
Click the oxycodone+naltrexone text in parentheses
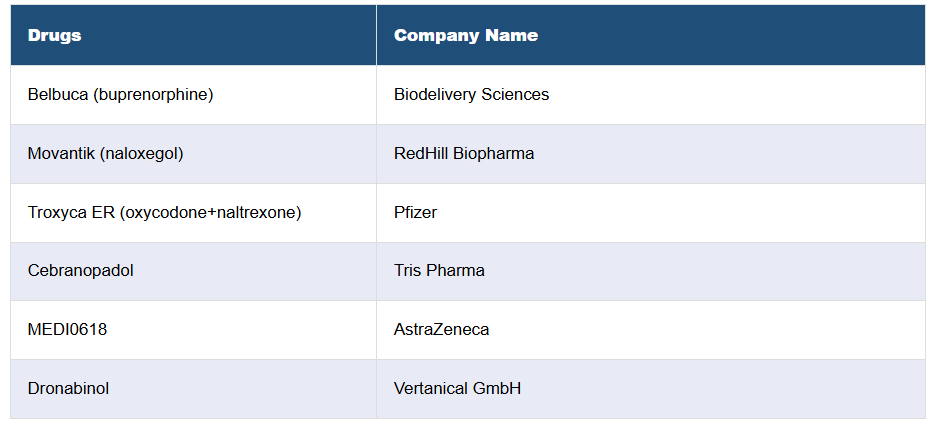[x=210, y=212]
